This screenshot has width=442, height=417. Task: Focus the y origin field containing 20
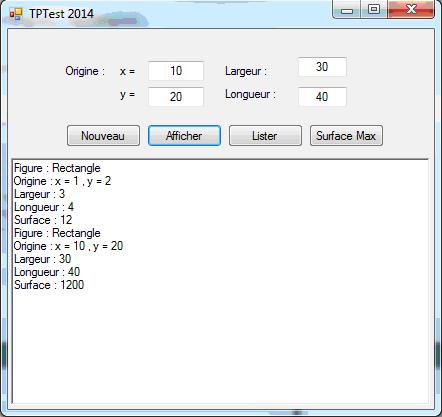click(176, 97)
